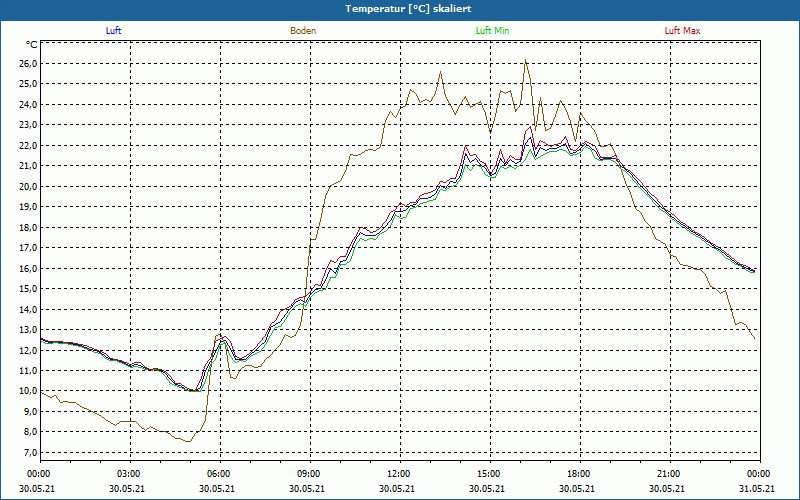
Task: Click the 14,0 y-axis value
Action: [x=29, y=309]
